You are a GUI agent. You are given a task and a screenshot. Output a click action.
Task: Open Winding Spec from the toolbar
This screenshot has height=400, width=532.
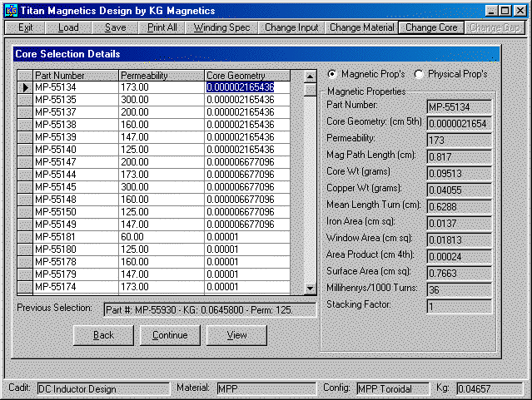[x=221, y=27]
